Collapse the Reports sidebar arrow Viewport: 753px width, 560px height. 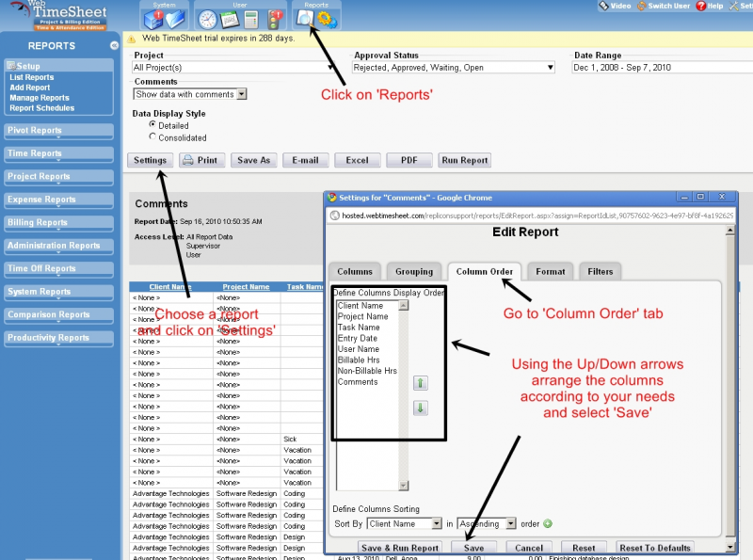[114, 45]
